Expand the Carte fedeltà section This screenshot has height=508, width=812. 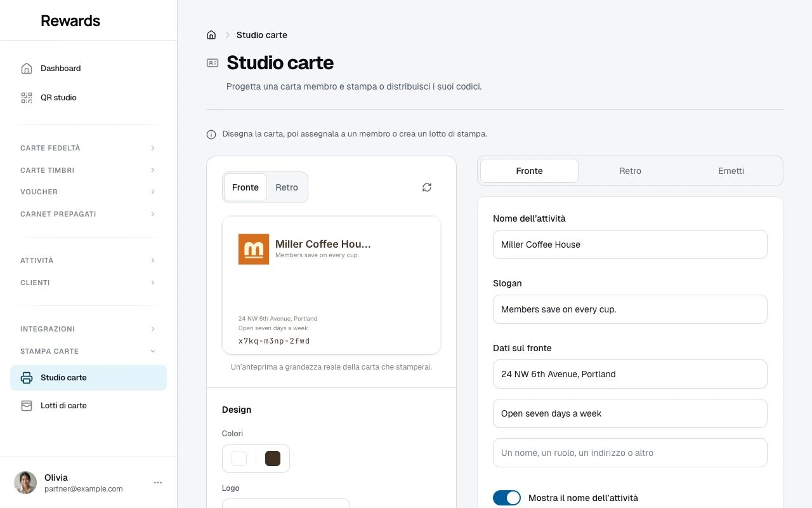click(88, 148)
